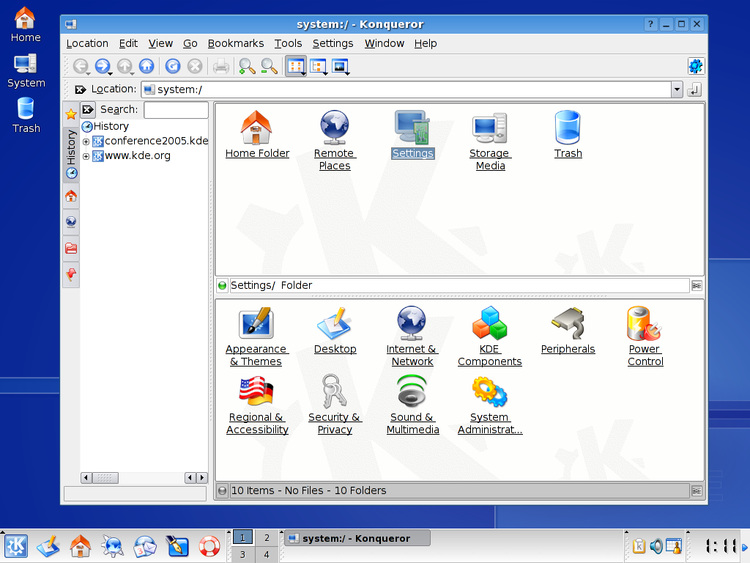Open Desktop settings category
Screen dimensions: 750x563
(x=335, y=331)
